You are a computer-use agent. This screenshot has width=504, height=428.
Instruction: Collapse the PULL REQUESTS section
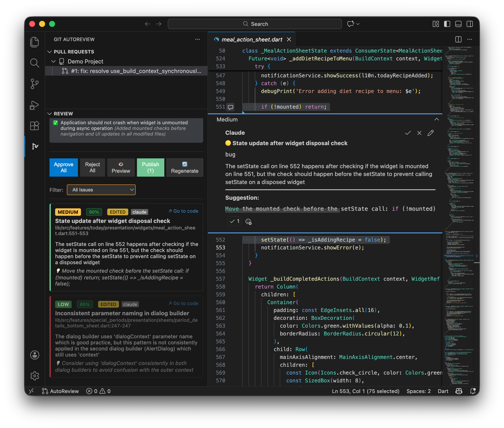tap(50, 51)
